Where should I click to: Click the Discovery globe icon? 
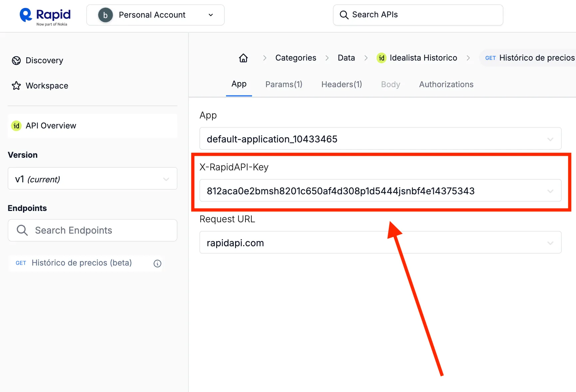(16, 61)
